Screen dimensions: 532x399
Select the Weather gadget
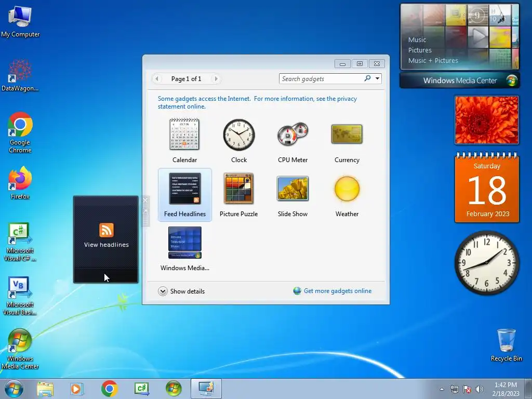[347, 195]
